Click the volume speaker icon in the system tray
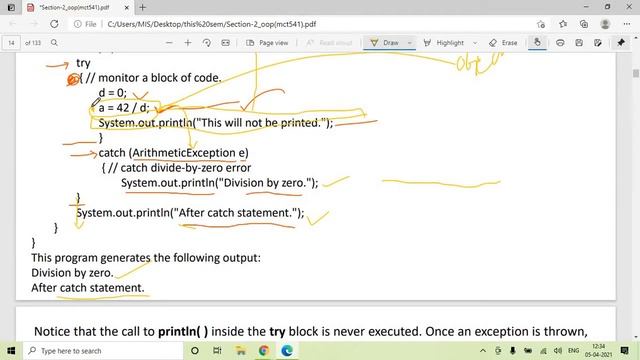This screenshot has height=360, width=640. coord(558,351)
